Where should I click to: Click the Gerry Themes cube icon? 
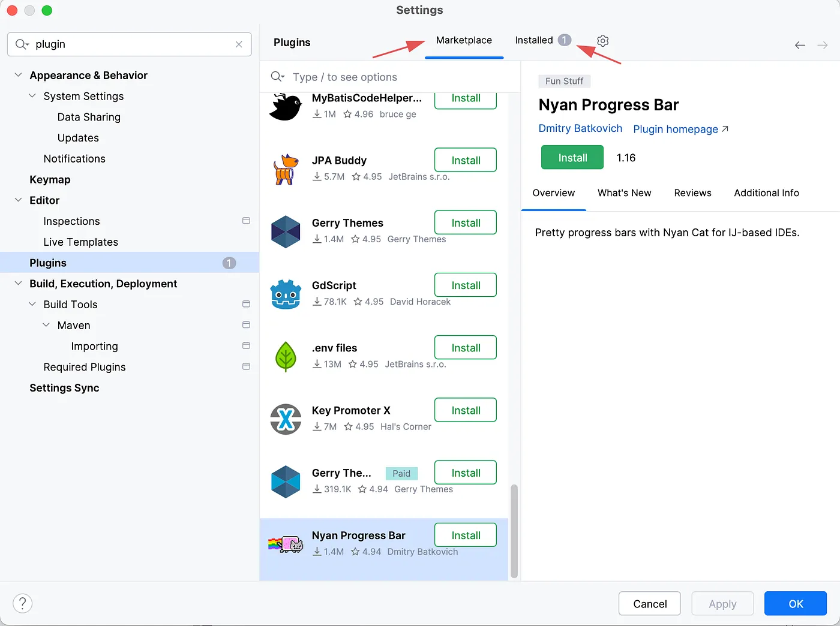click(x=286, y=232)
